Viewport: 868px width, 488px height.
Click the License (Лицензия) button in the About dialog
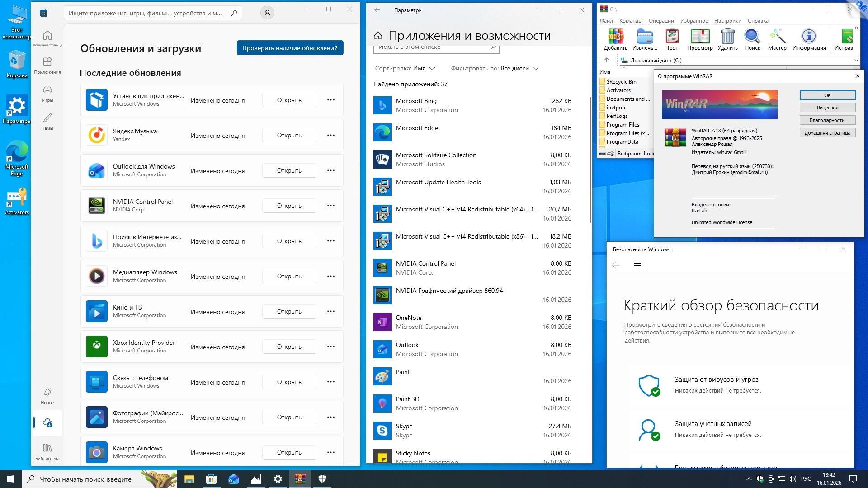(x=827, y=108)
